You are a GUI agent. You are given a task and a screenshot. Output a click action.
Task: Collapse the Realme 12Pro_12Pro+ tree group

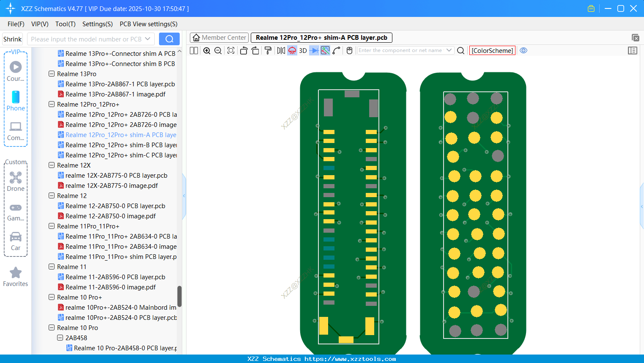pyautogui.click(x=51, y=104)
